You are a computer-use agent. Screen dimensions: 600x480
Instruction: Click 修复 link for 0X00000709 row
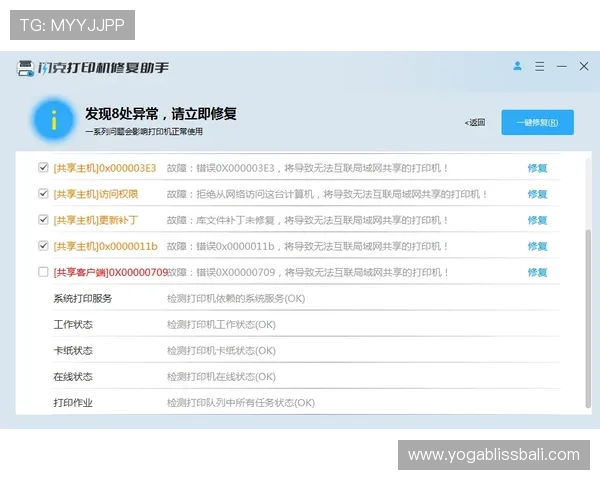click(x=537, y=272)
